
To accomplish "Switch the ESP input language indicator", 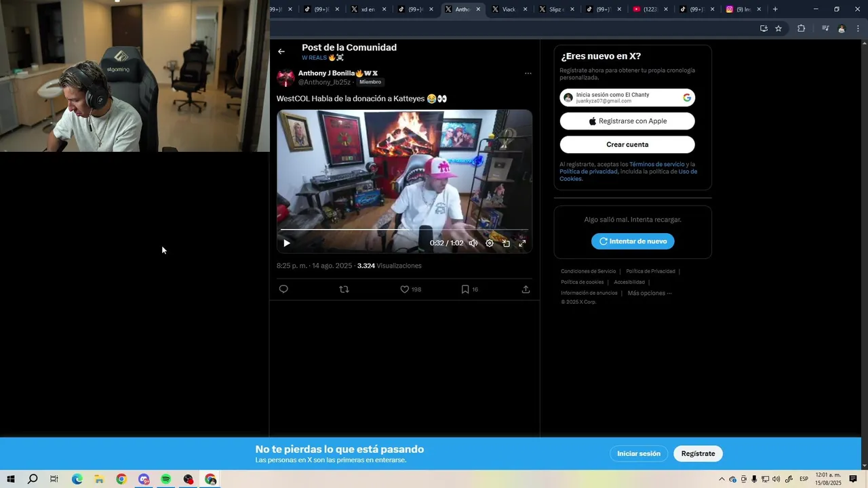I will (804, 479).
